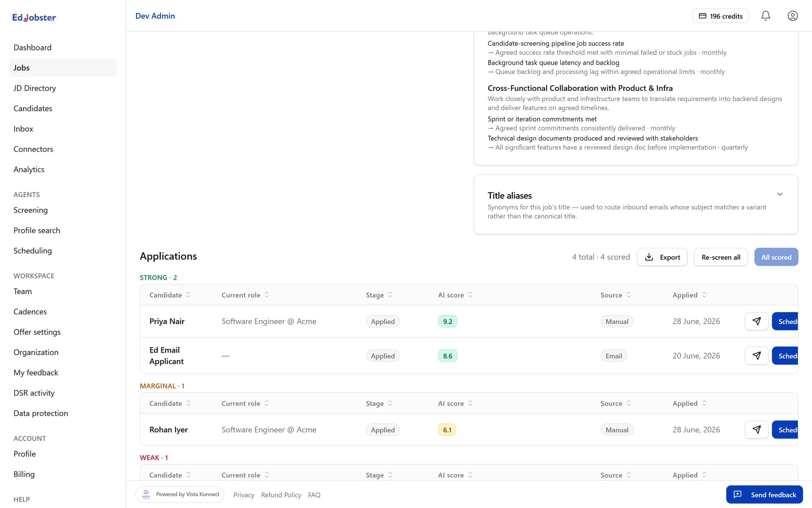Click the Export button
812x508 pixels.
click(662, 257)
